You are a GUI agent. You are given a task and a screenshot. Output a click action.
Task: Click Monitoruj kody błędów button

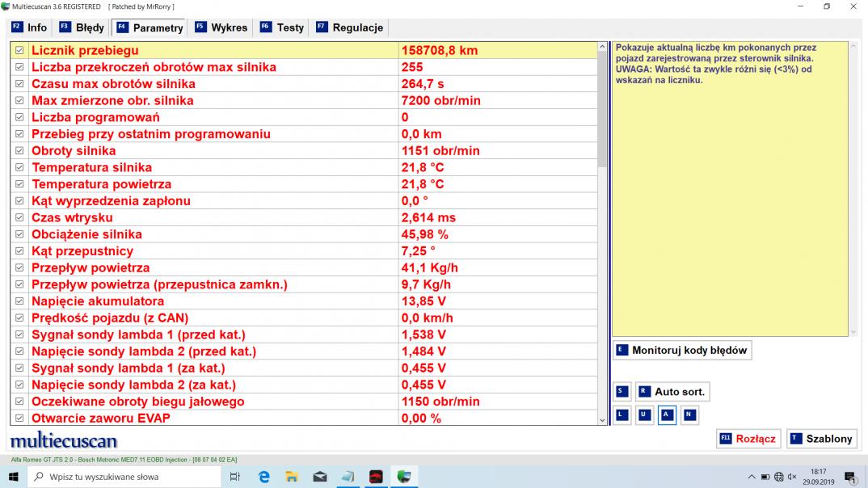pyautogui.click(x=681, y=350)
